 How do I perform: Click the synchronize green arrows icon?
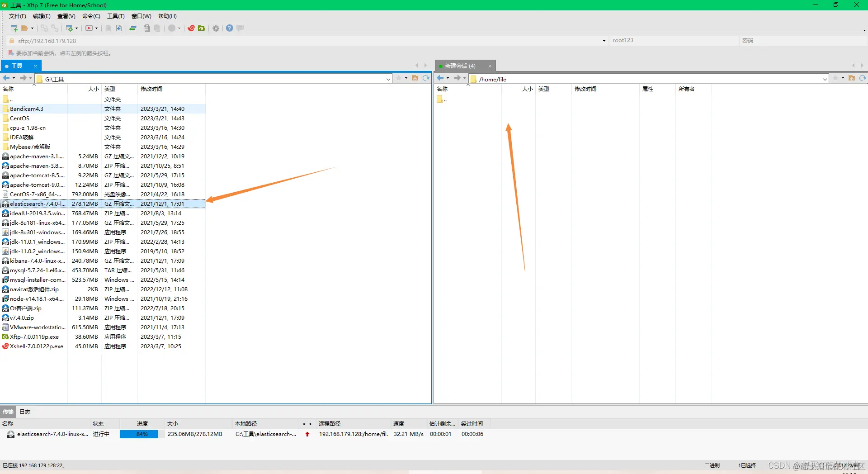click(133, 28)
